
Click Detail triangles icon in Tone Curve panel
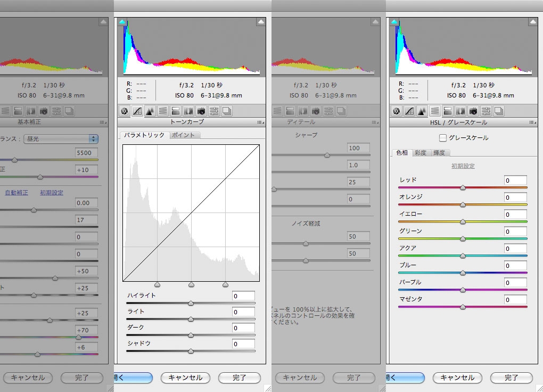pos(150,111)
